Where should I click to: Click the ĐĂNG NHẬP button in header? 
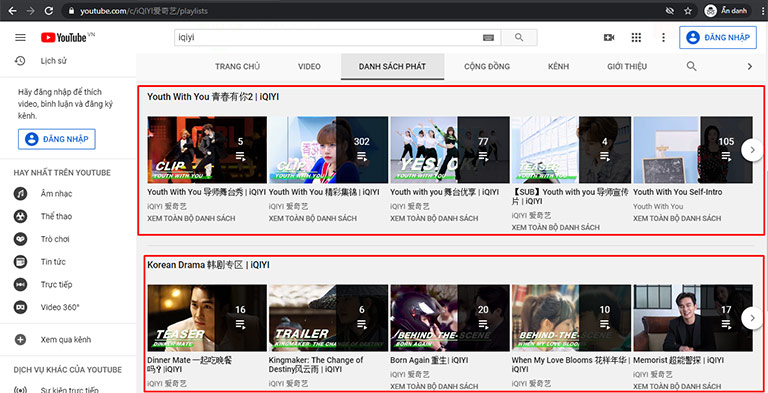click(718, 37)
